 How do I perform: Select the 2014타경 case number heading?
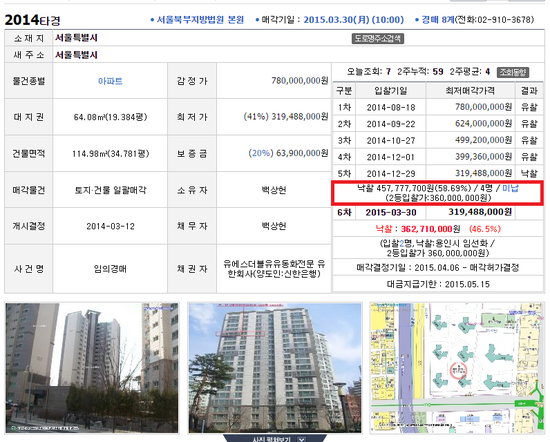click(32, 20)
